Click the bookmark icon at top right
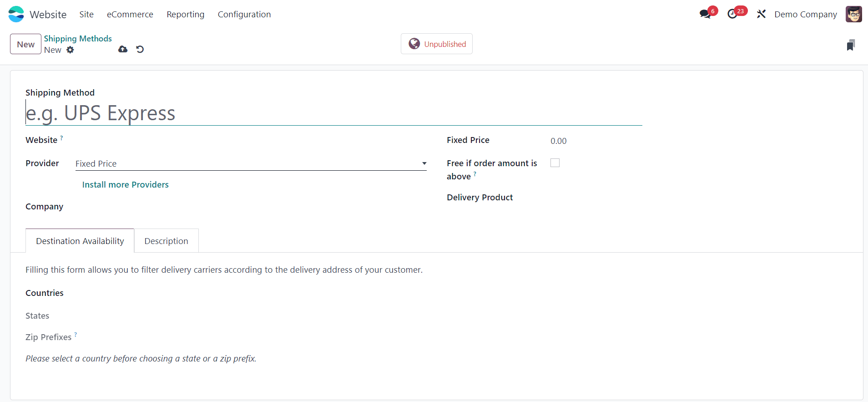The image size is (868, 402). click(x=851, y=45)
